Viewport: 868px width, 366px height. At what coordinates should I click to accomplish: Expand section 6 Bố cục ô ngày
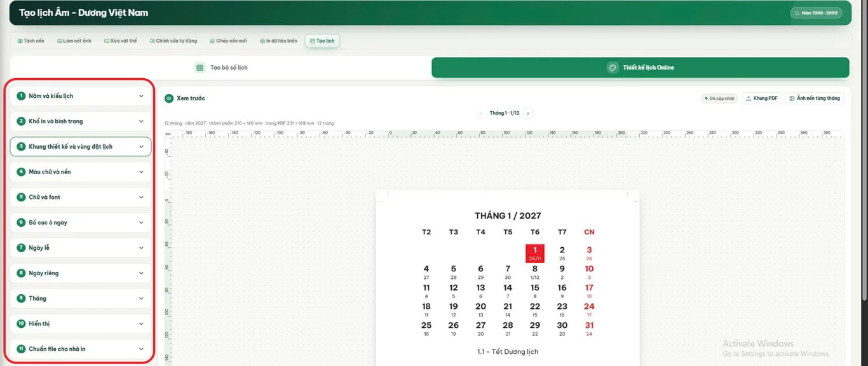click(81, 222)
